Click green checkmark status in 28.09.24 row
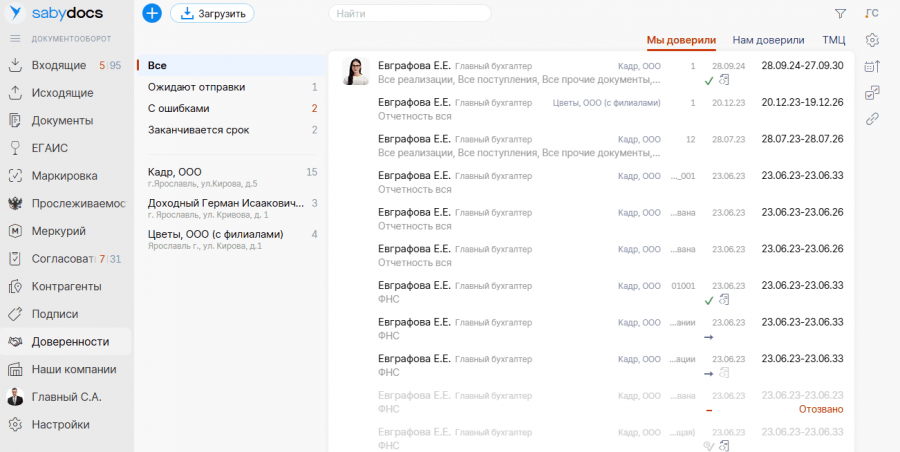 pyautogui.click(x=709, y=81)
